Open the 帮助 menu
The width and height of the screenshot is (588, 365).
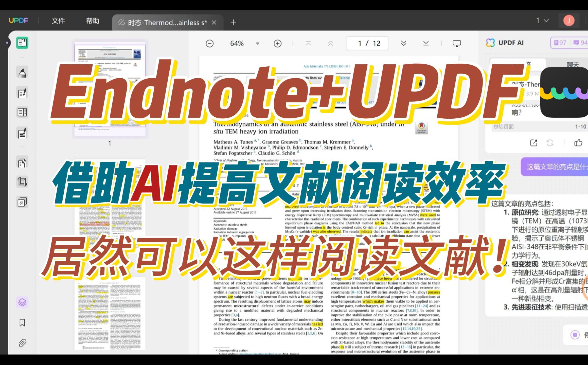93,21
